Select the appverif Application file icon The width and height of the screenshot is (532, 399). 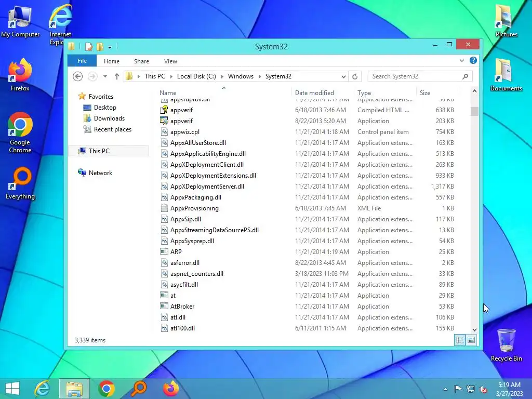pyautogui.click(x=164, y=121)
